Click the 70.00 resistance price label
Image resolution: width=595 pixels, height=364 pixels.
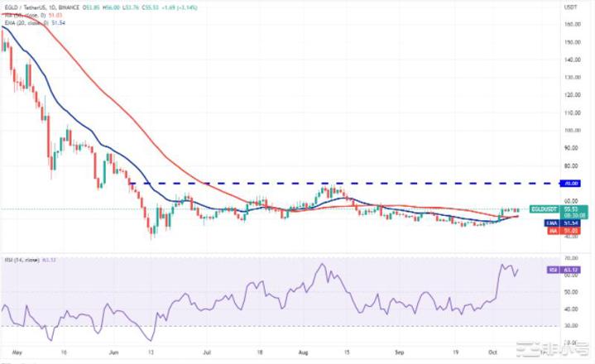click(570, 183)
